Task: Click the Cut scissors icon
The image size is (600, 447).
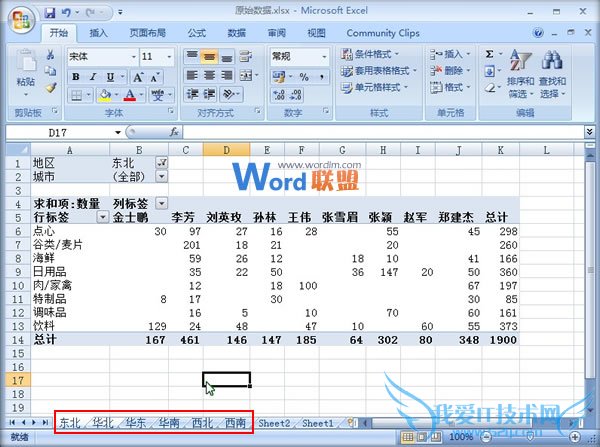Action: [50, 55]
